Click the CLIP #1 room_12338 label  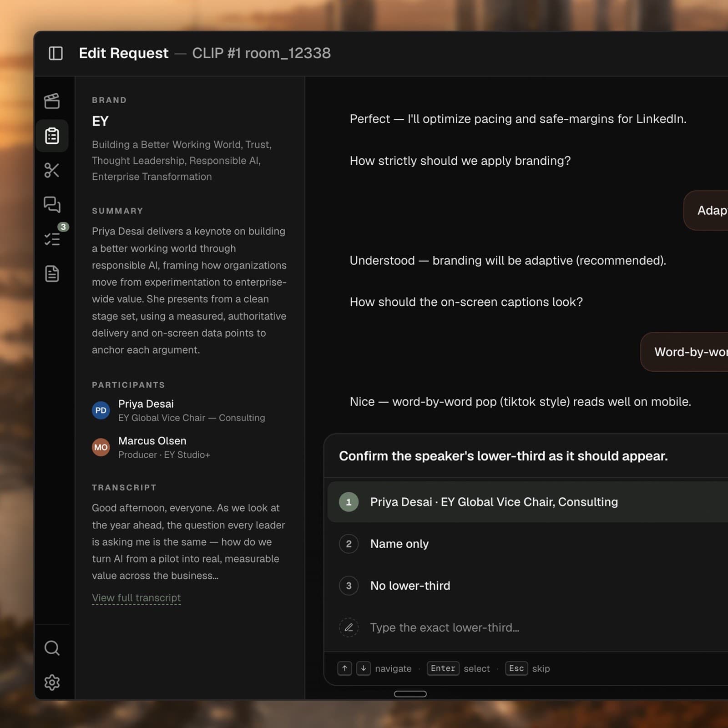point(261,53)
